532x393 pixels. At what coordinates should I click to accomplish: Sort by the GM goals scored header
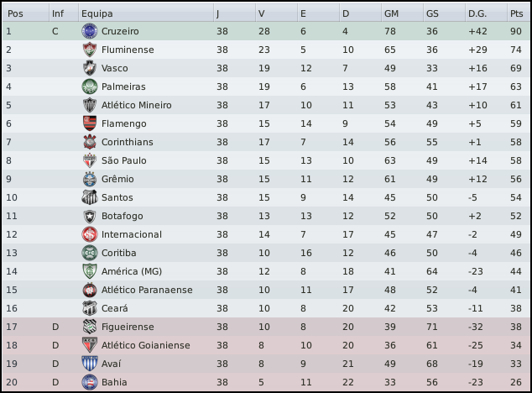391,13
